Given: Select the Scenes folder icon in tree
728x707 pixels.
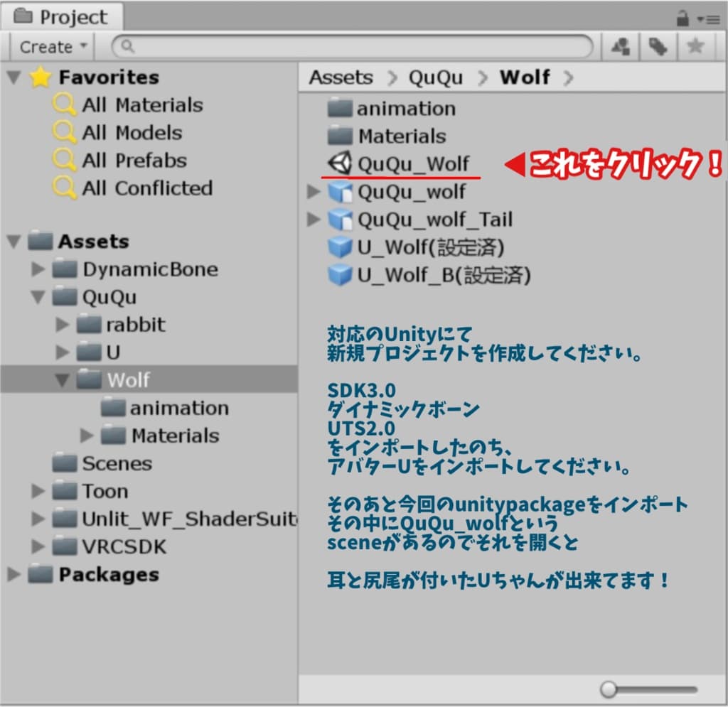Looking at the screenshot, I should pos(64,463).
